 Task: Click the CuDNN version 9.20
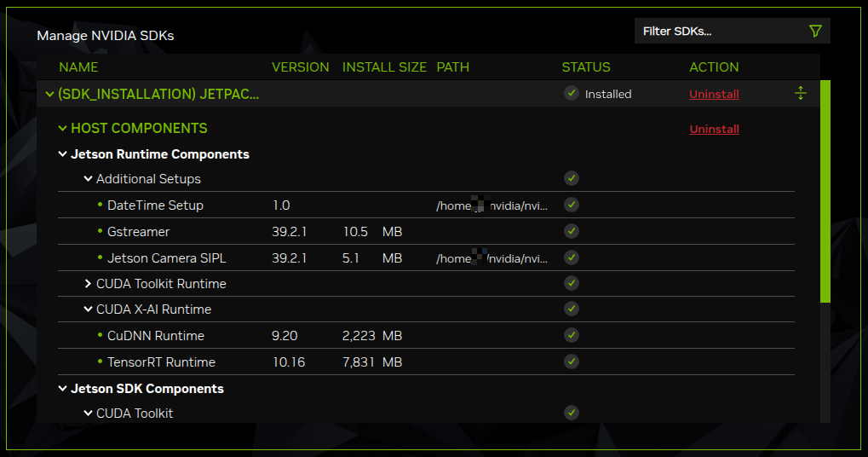pos(285,336)
